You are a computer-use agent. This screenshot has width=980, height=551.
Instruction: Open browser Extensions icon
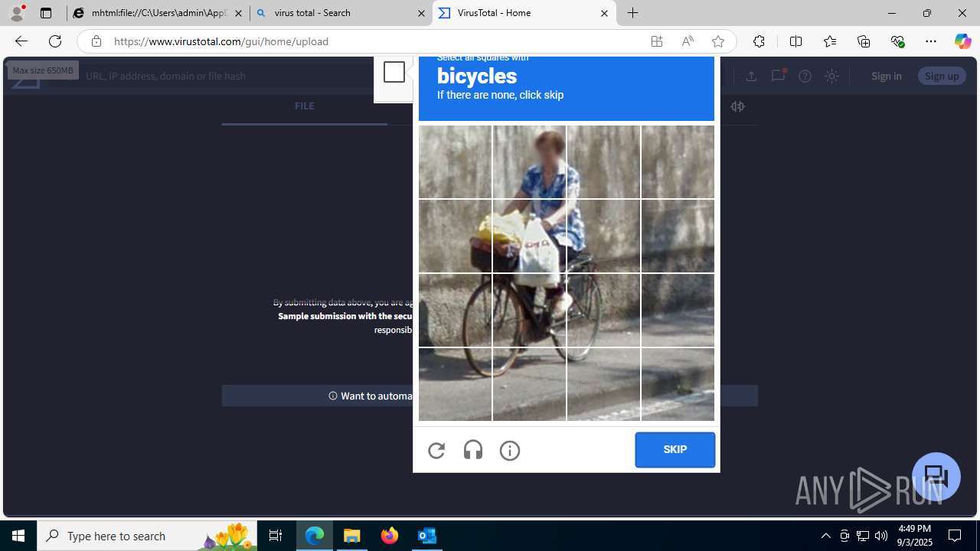(x=759, y=41)
